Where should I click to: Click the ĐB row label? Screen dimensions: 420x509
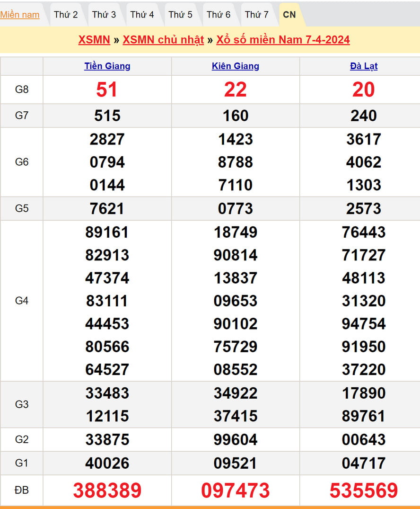tap(22, 490)
